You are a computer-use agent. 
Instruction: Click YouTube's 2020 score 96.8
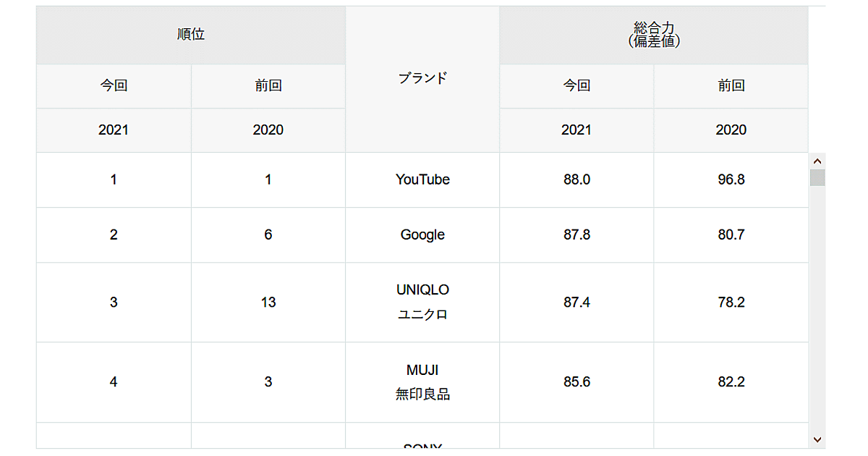[x=731, y=180]
